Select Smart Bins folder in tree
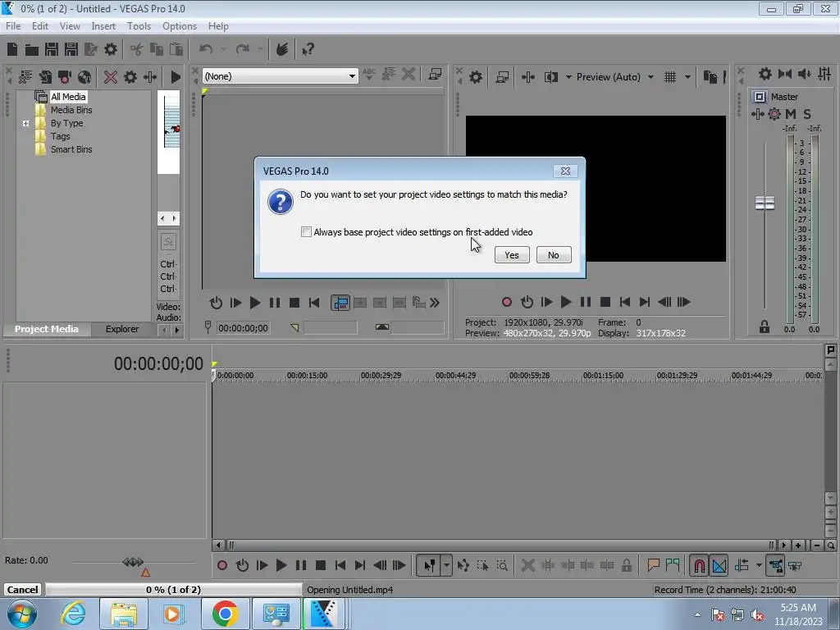The image size is (840, 630). point(71,149)
